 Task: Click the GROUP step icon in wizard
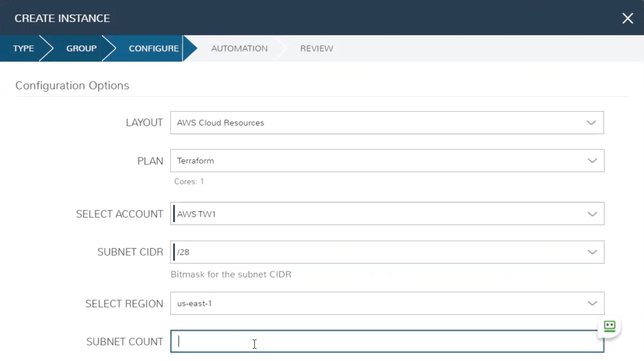point(82,48)
